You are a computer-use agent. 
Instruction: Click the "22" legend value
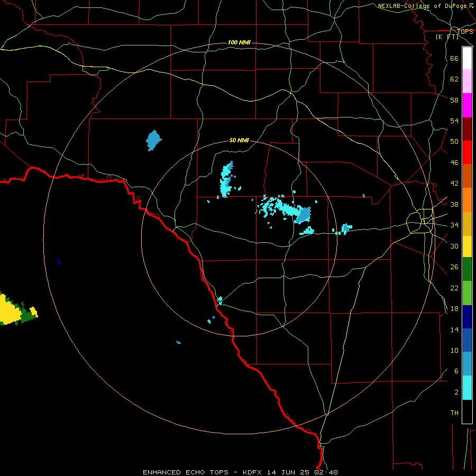(x=454, y=288)
